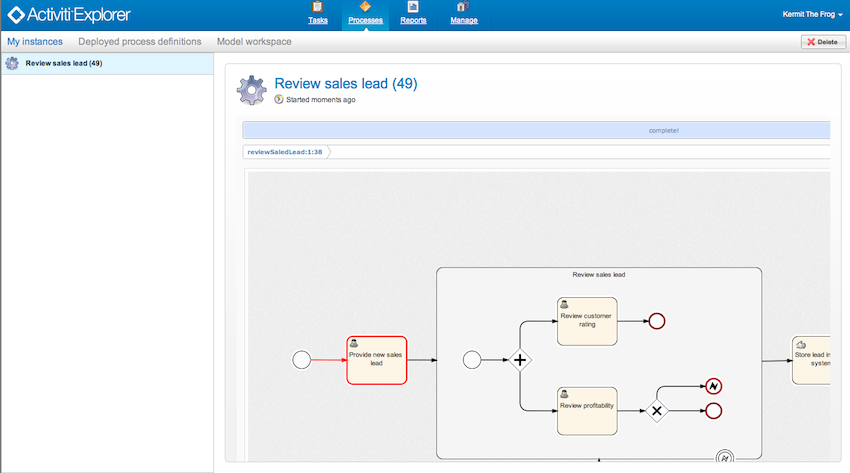
Task: Click the exclusive gateway X symbol
Action: click(x=656, y=411)
